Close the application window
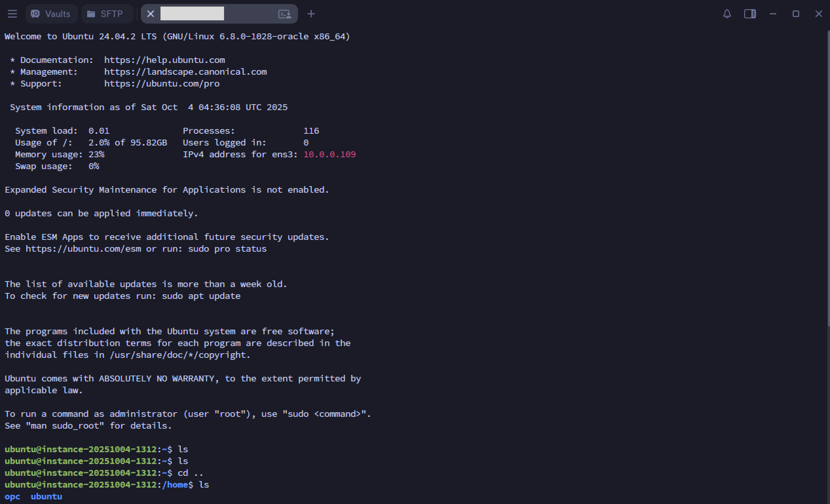The width and height of the screenshot is (830, 504). pyautogui.click(x=819, y=14)
